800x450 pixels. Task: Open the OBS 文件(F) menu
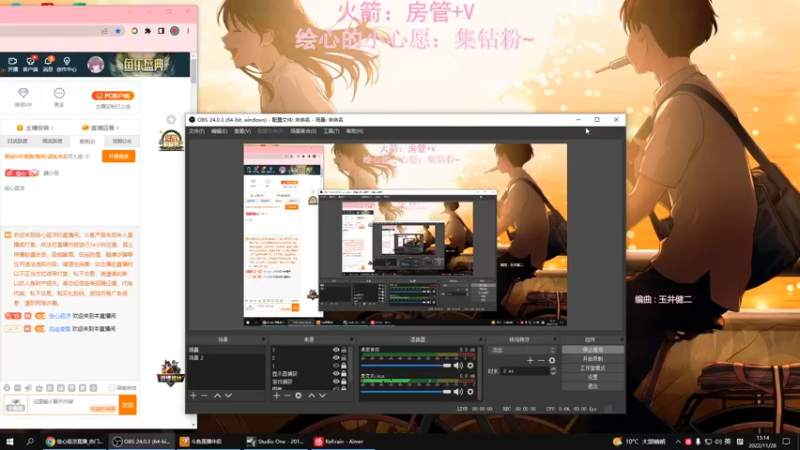tap(196, 131)
